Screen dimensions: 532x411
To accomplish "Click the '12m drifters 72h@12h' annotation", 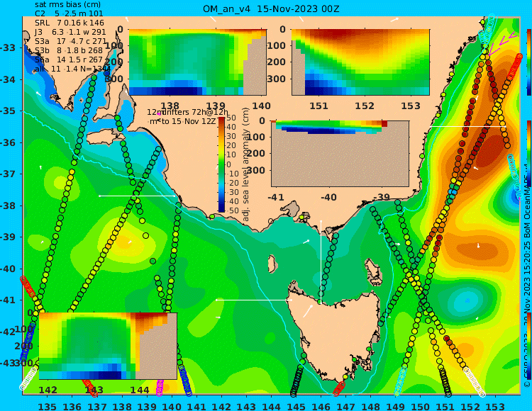I will click(188, 112).
